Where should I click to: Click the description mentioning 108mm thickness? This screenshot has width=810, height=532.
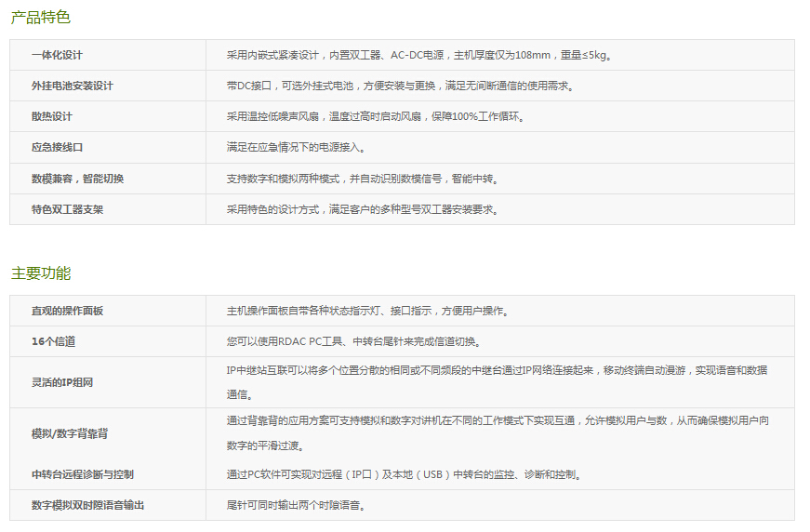418,55
